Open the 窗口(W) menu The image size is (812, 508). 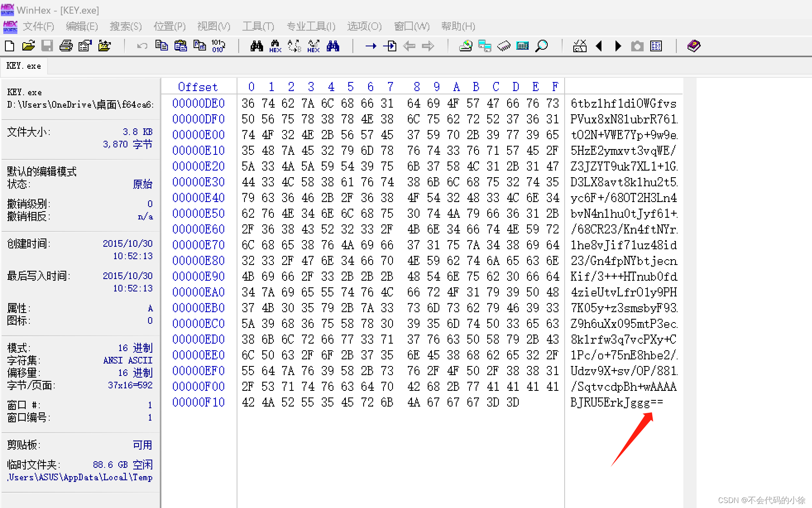tap(412, 26)
